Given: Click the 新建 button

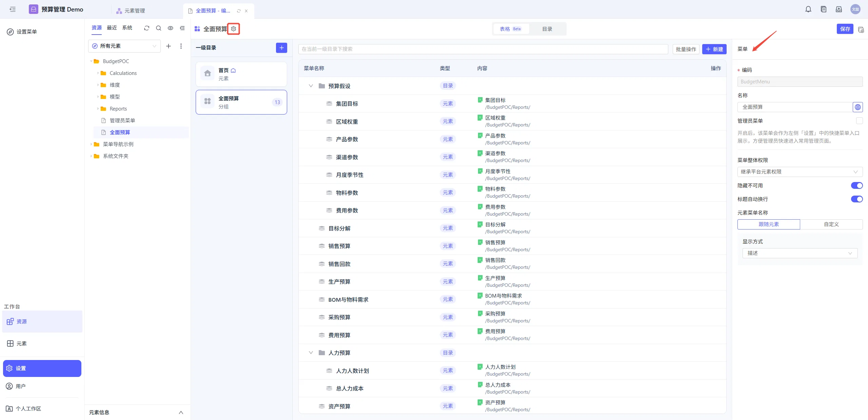Looking at the screenshot, I should click(x=714, y=49).
